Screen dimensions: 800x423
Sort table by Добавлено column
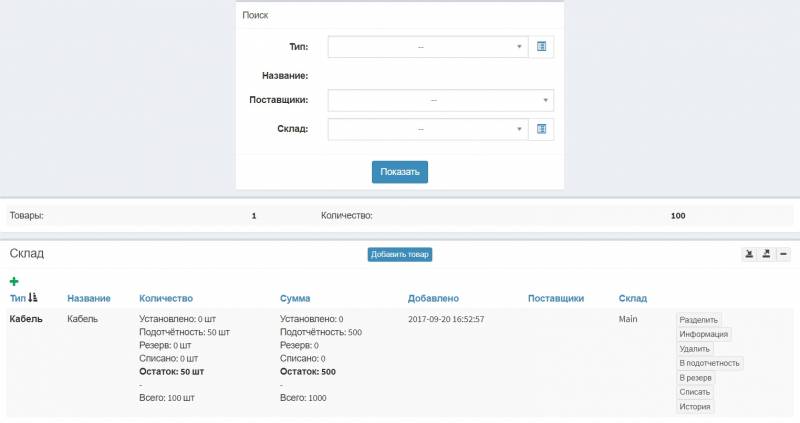[x=433, y=298]
